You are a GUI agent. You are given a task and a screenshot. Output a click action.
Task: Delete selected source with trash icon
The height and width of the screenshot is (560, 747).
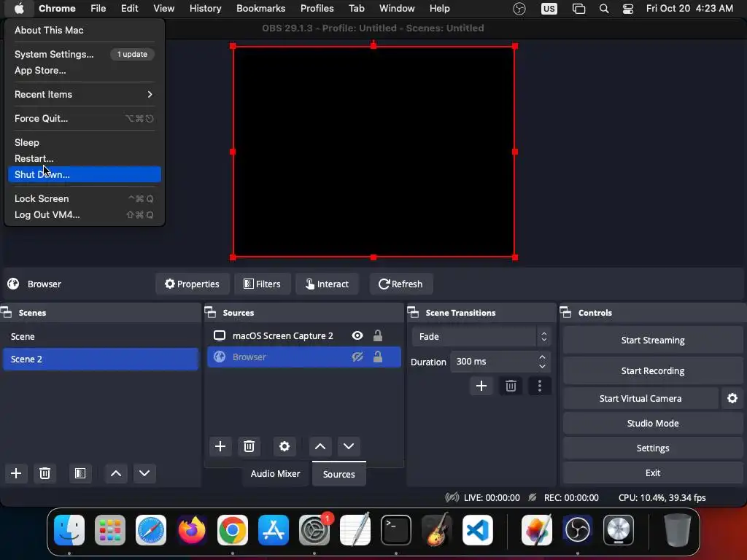tap(249, 446)
